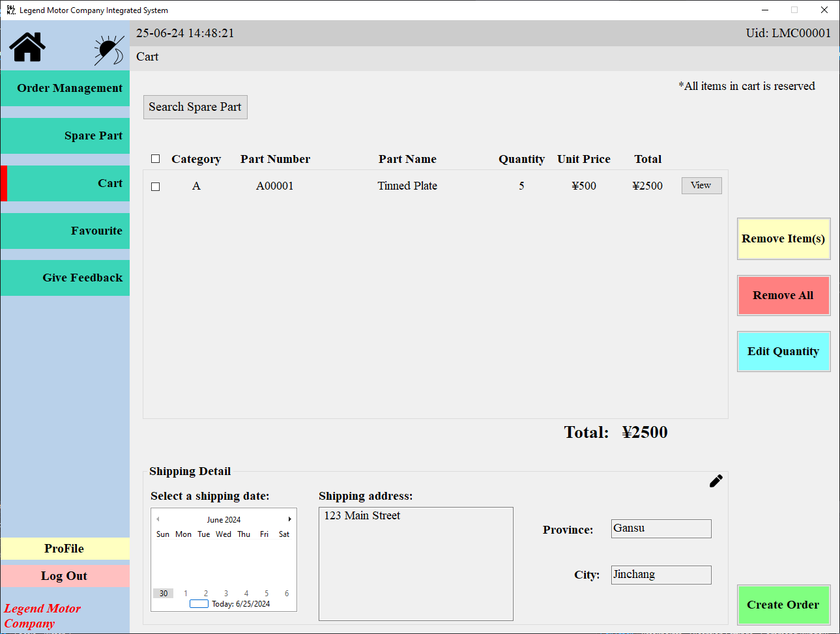Click Search Spare Part button

pyautogui.click(x=195, y=108)
